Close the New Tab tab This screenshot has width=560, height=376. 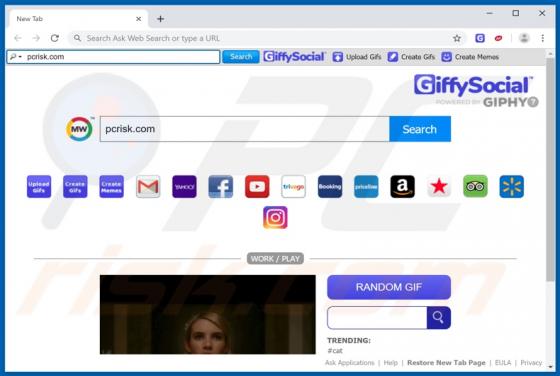coord(139,19)
